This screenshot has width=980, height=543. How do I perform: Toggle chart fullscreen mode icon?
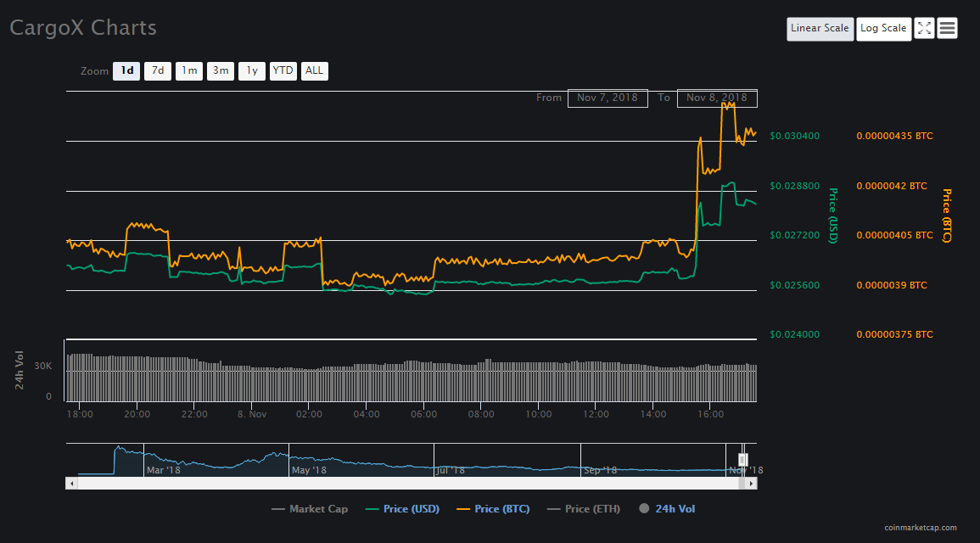coord(924,28)
